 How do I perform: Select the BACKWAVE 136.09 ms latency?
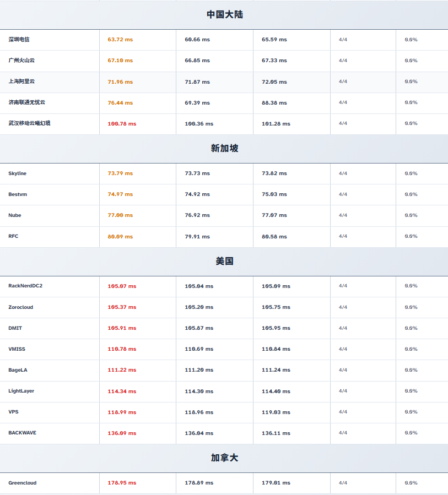pyautogui.click(x=122, y=433)
